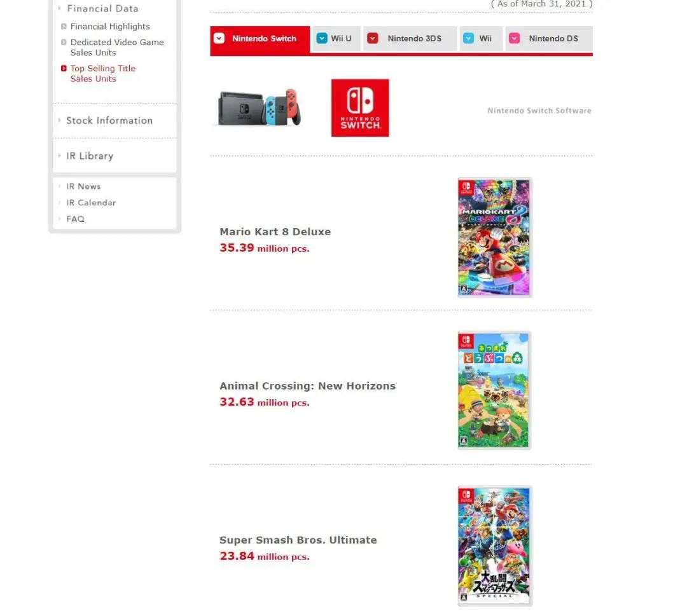Click the Animal Crossing box art

[x=494, y=390]
